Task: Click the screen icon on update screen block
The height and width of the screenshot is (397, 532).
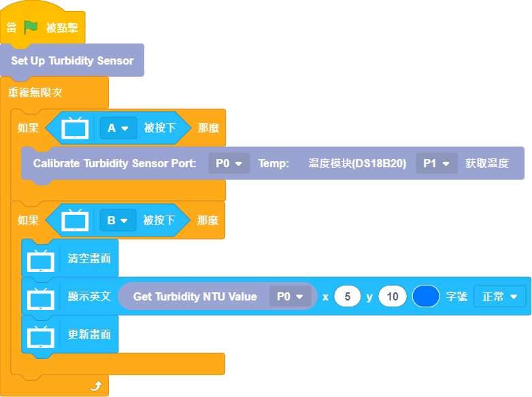Action: [x=41, y=334]
